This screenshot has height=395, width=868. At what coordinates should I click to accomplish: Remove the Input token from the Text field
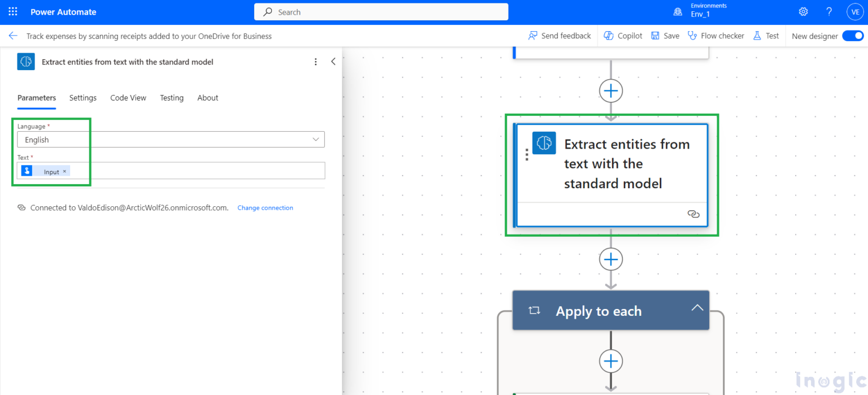click(64, 170)
